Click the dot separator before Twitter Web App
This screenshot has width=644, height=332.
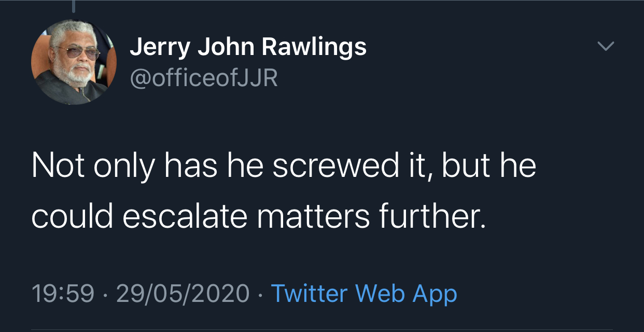click(x=260, y=294)
